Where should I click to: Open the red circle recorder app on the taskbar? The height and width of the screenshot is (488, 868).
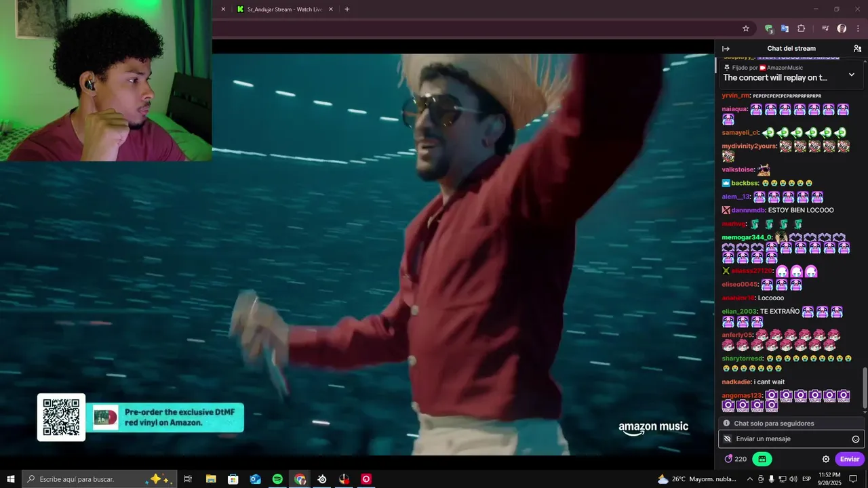(366, 479)
